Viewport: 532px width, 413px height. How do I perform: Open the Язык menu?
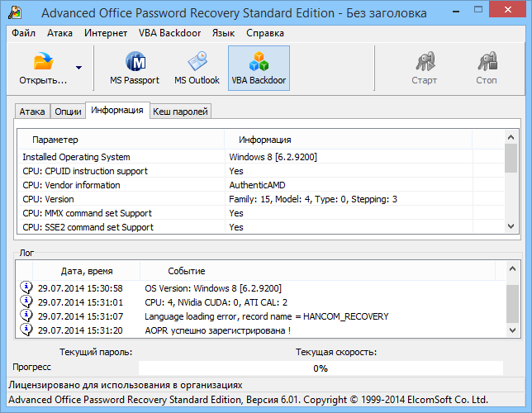pyautogui.click(x=223, y=33)
